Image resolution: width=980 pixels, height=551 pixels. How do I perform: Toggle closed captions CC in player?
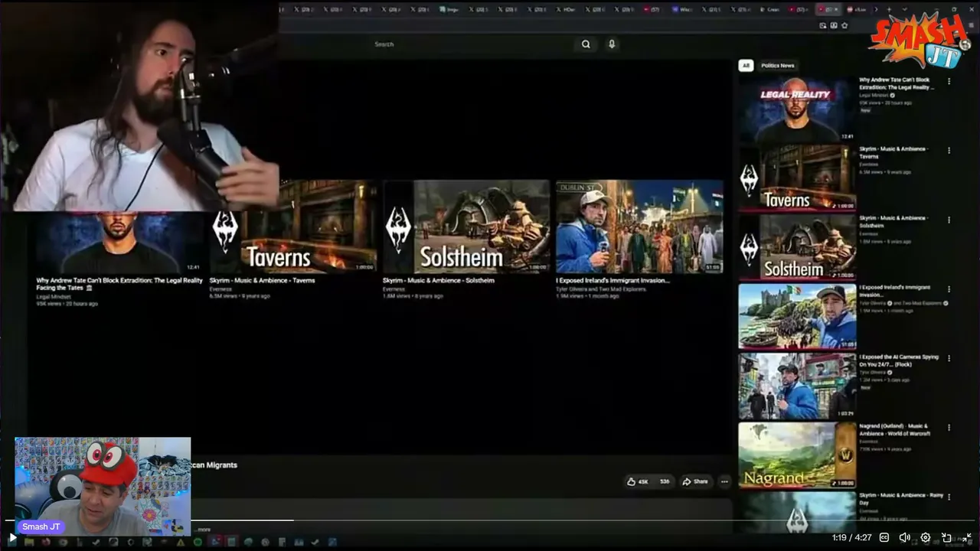[884, 538]
